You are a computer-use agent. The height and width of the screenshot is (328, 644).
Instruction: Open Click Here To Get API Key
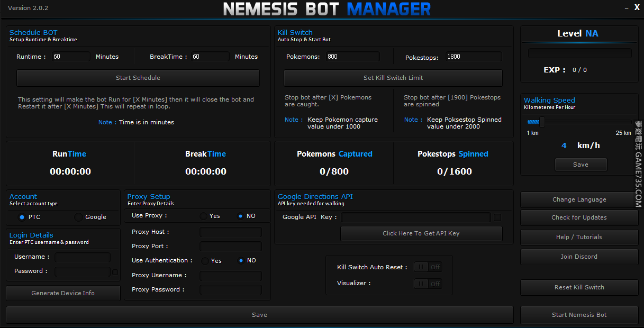[421, 233]
